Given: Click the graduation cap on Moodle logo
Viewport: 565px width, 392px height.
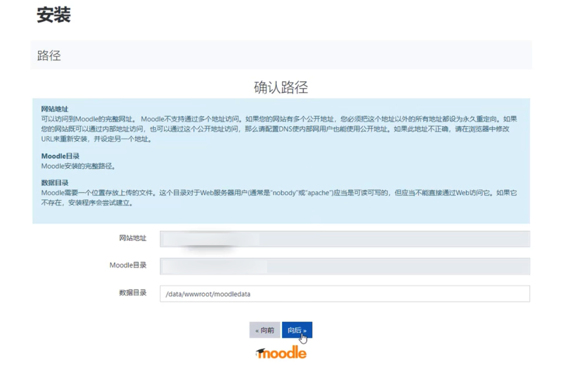Looking at the screenshot, I should (260, 351).
